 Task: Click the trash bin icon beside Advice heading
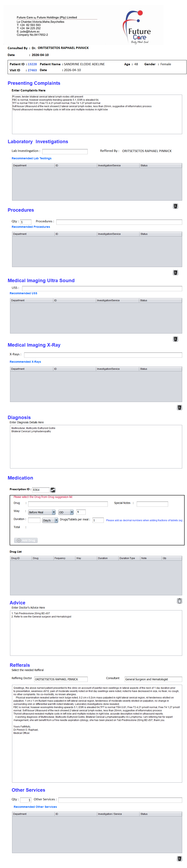pos(179,601)
